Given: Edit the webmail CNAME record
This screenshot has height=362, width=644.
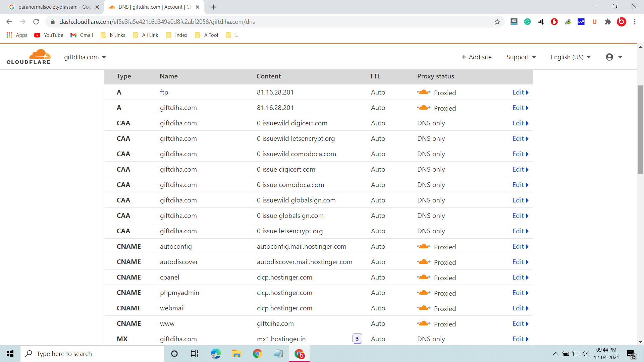Looking at the screenshot, I should [x=520, y=308].
